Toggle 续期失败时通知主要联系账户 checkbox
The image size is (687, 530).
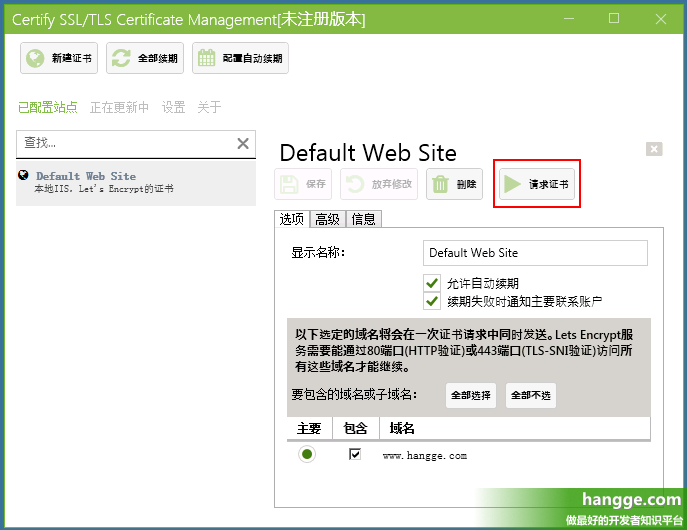[432, 301]
